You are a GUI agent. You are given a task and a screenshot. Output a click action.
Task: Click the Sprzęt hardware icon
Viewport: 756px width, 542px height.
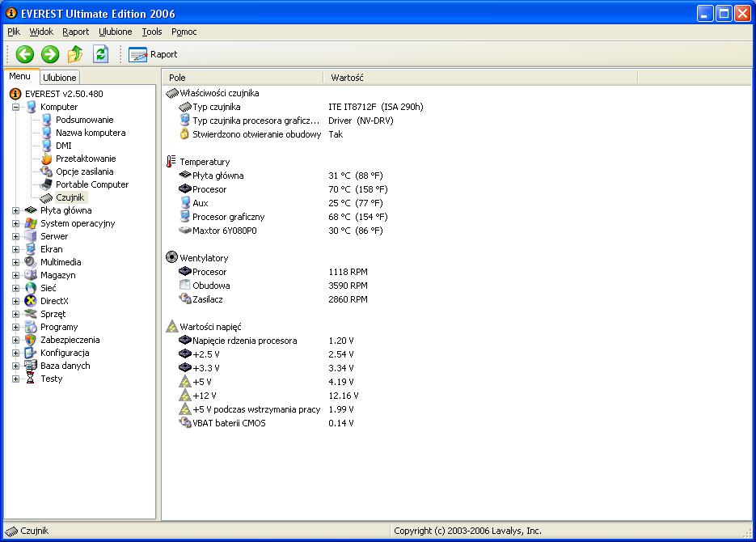click(31, 314)
